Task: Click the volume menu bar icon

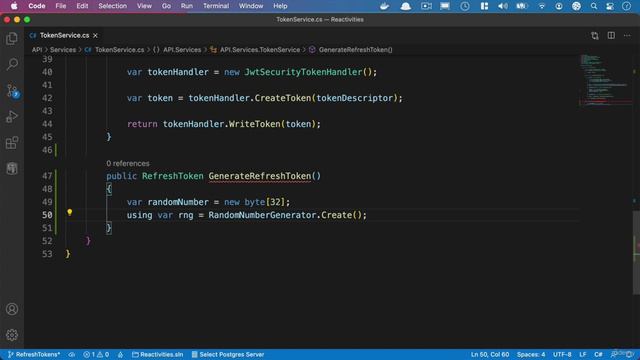Action: pyautogui.click(x=503, y=6)
